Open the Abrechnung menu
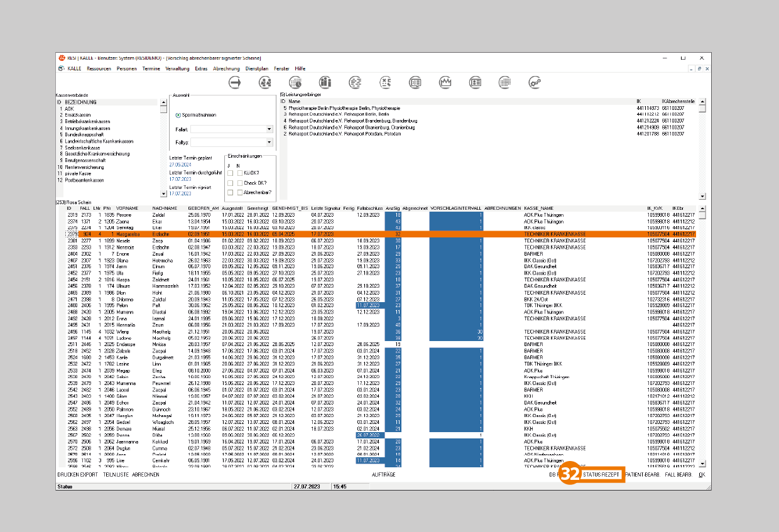The image size is (779, 532). 226,68
